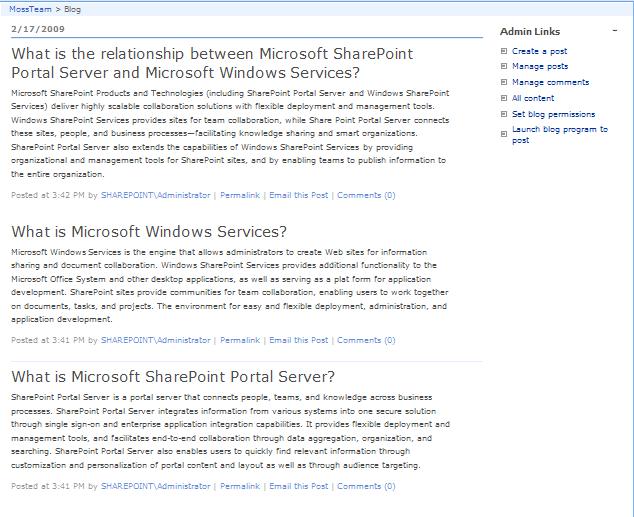View comments on the 3:42 PM post
Viewport: 634px width, 517px height.
click(x=366, y=195)
